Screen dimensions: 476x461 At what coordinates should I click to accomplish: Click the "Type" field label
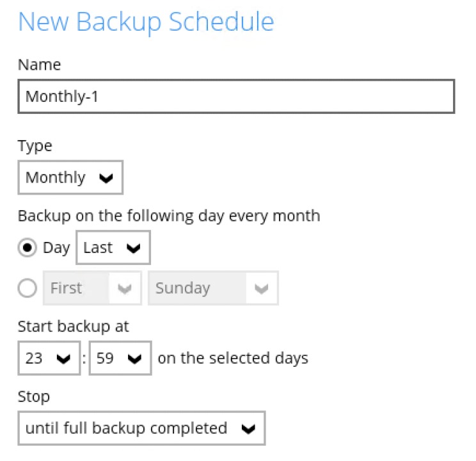[35, 146]
